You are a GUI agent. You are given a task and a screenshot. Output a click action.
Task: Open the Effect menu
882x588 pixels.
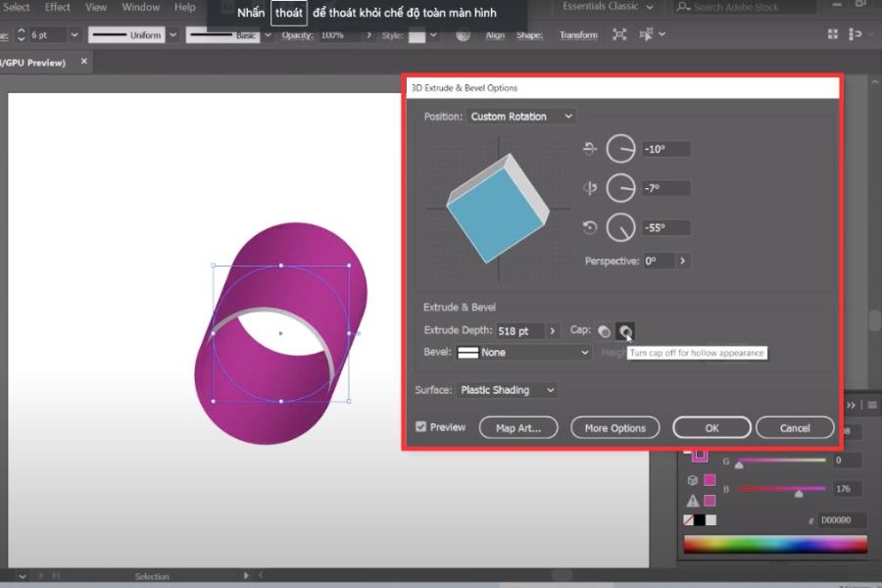(x=58, y=7)
